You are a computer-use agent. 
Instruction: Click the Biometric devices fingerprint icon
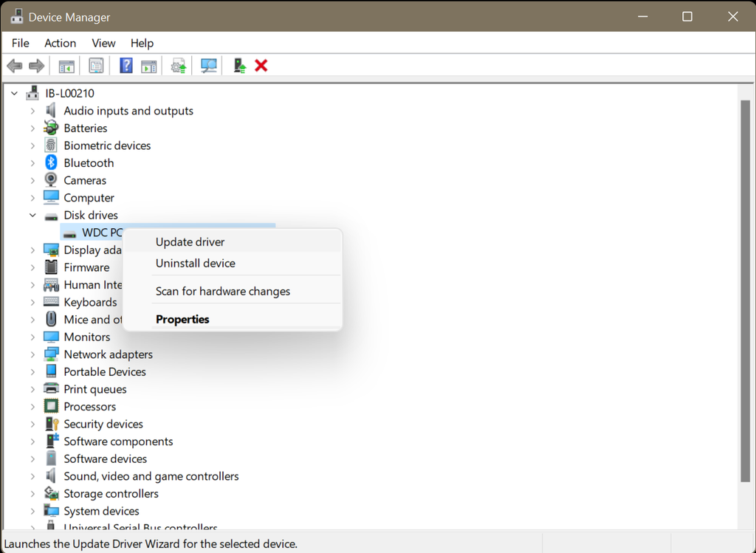tap(51, 145)
